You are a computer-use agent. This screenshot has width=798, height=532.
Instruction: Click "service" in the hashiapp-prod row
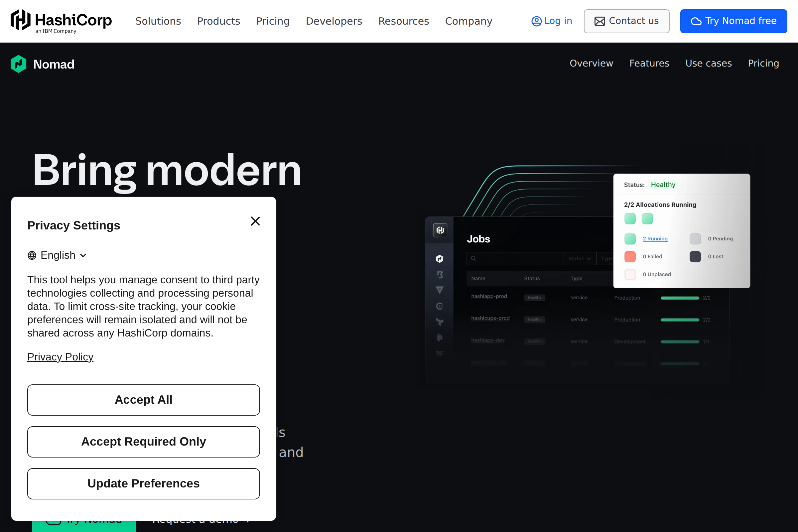pyautogui.click(x=579, y=298)
